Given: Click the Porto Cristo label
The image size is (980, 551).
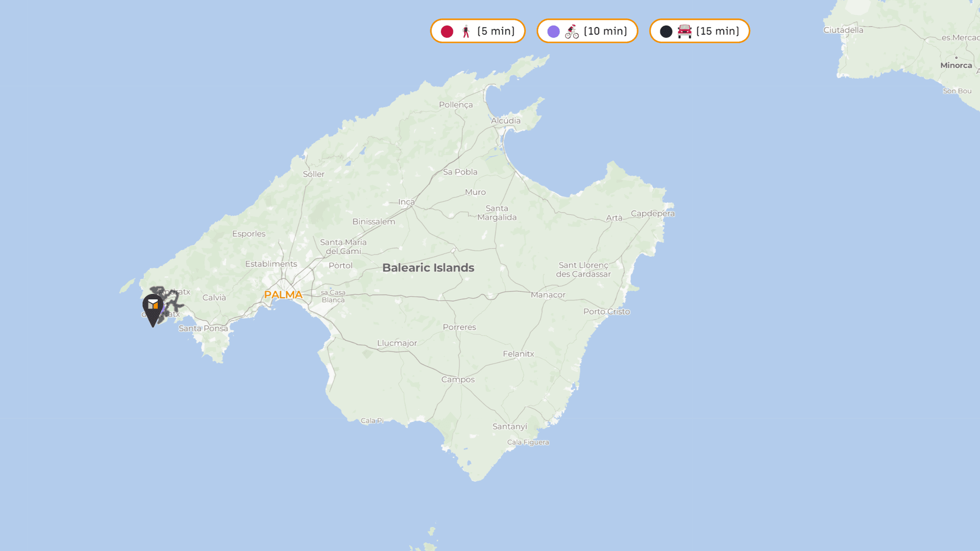Looking at the screenshot, I should 607,312.
